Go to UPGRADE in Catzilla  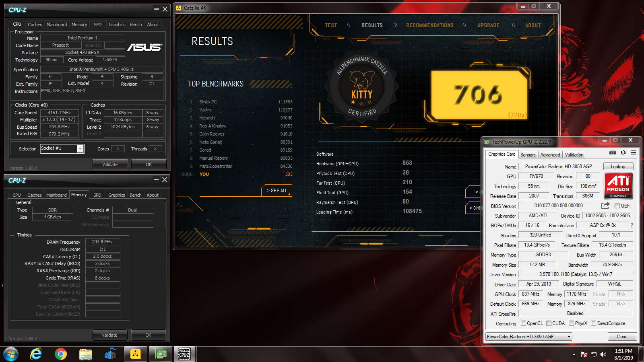(488, 25)
